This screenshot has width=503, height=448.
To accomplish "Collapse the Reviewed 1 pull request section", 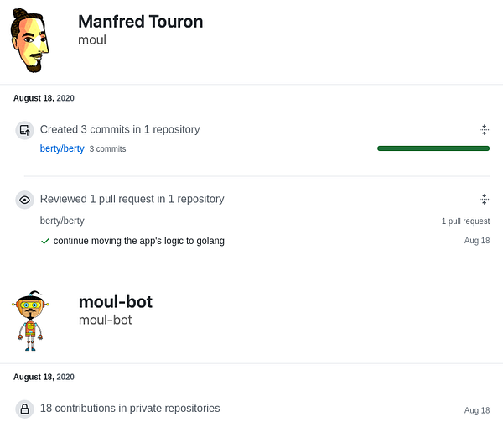I will [x=484, y=200].
